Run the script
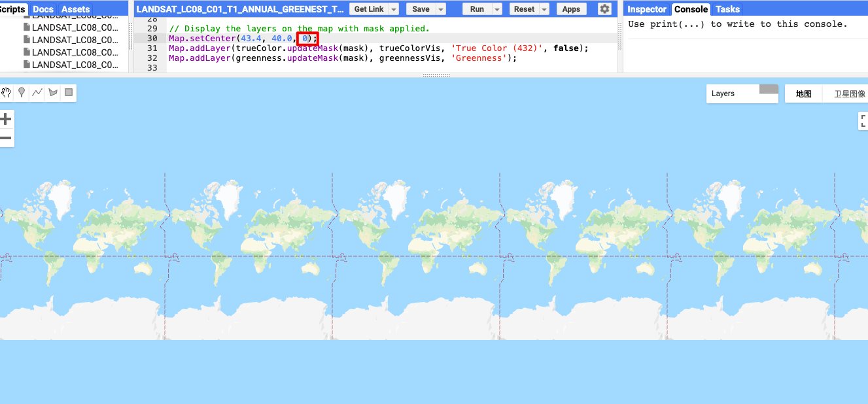This screenshot has width=868, height=404. click(477, 9)
